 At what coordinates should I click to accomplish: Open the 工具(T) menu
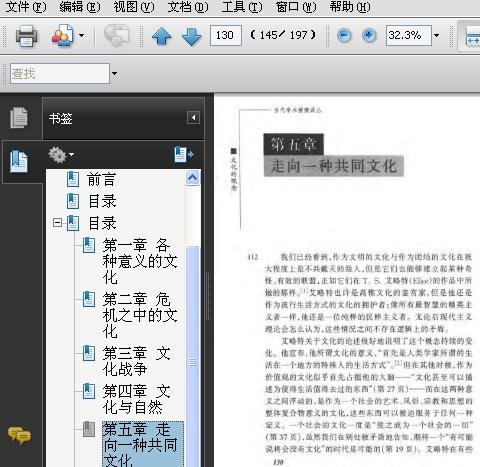(242, 7)
